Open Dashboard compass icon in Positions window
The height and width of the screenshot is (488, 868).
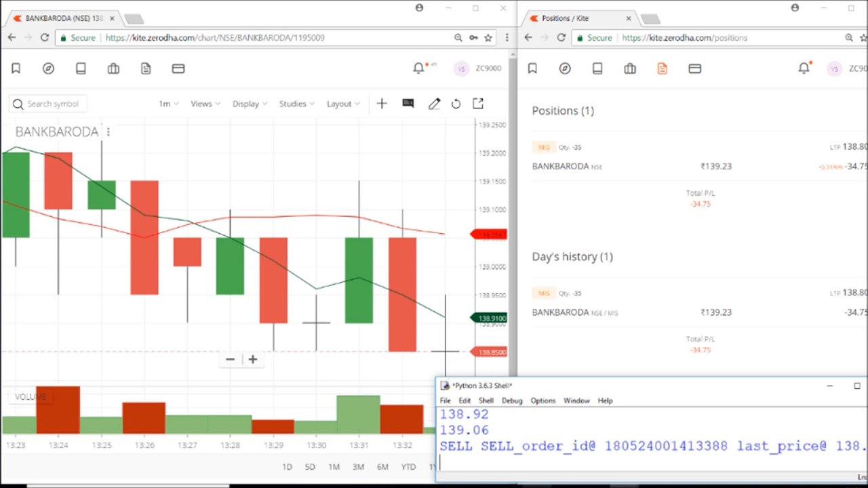[x=565, y=68]
